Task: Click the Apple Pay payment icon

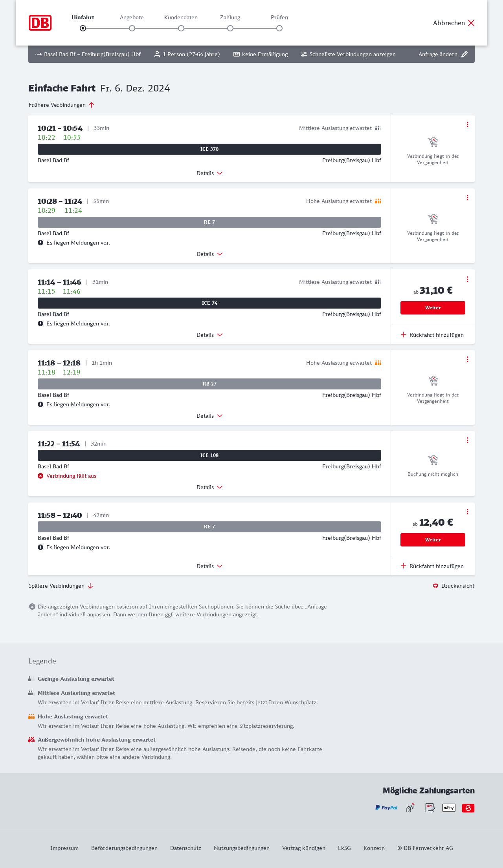Action: [449, 808]
